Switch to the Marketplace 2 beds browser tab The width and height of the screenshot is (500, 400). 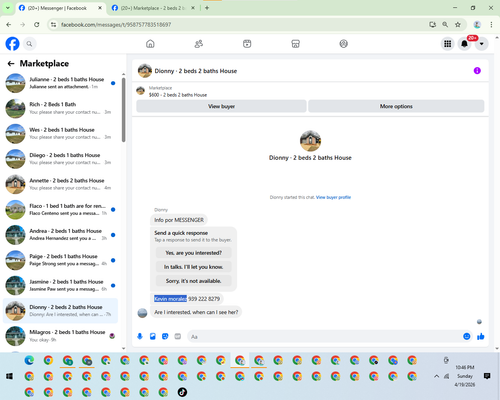click(x=153, y=8)
